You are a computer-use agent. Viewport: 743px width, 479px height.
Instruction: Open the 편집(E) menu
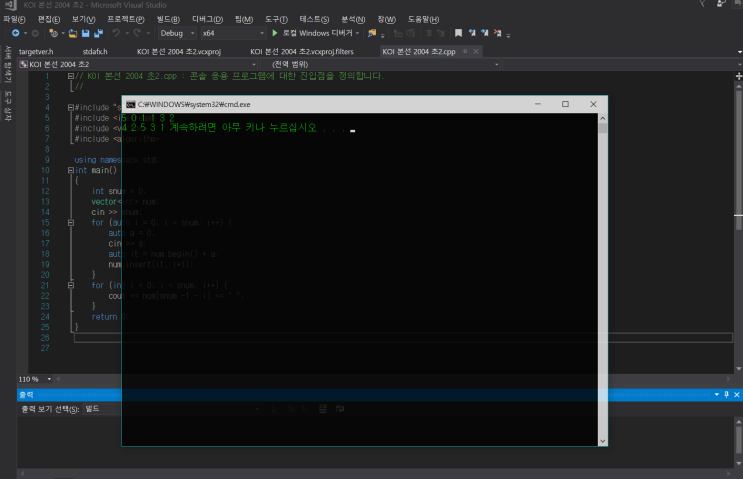coord(49,19)
